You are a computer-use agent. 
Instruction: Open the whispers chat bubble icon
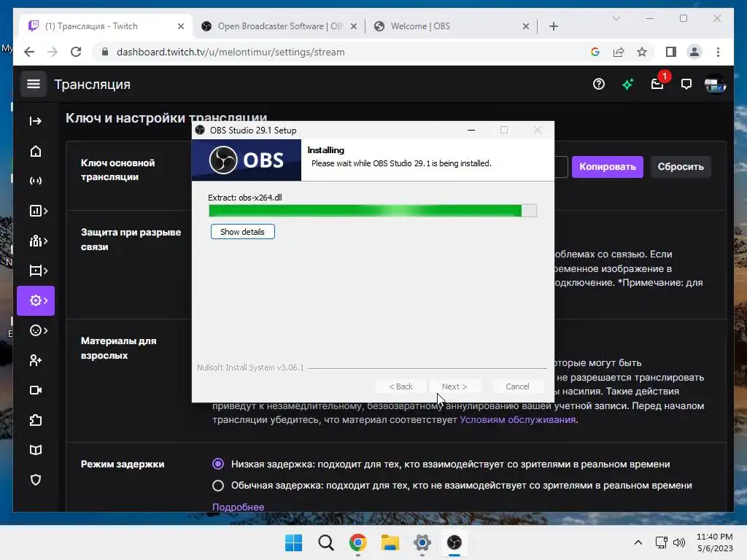[686, 85]
